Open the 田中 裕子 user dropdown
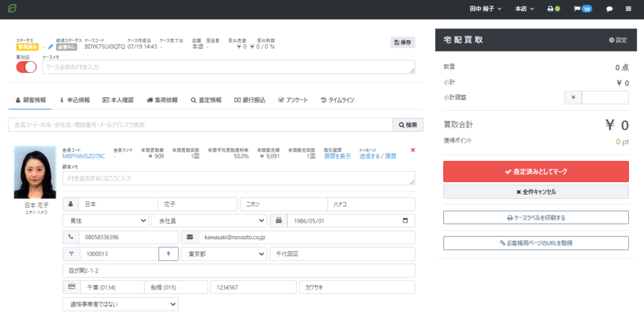Viewport: 644px width, 316px height. [486, 9]
